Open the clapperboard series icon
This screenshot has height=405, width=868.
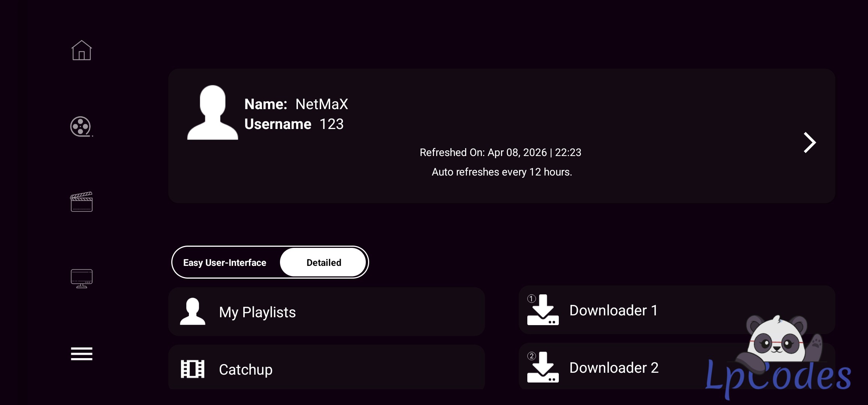(x=81, y=202)
